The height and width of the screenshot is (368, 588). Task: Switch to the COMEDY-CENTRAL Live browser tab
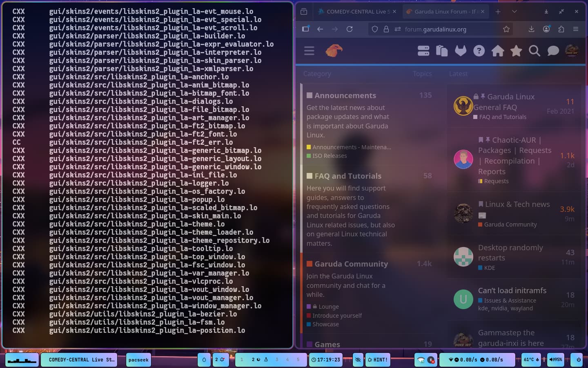(x=354, y=11)
